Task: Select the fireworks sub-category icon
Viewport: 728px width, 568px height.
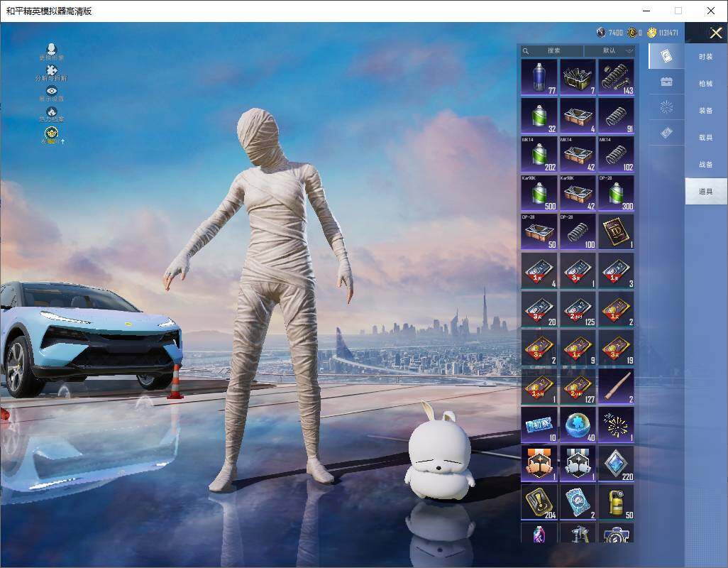Action: 666,107
